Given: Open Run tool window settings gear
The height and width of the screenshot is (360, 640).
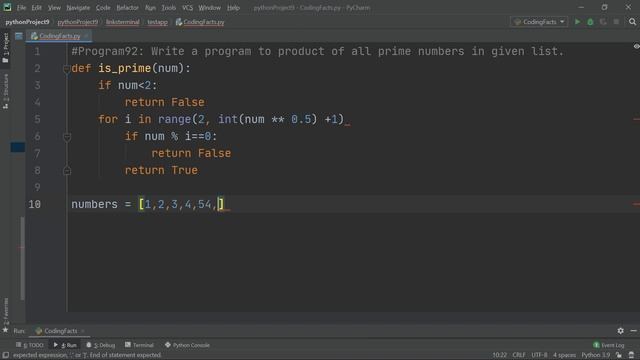Looking at the screenshot, I should coord(620,331).
